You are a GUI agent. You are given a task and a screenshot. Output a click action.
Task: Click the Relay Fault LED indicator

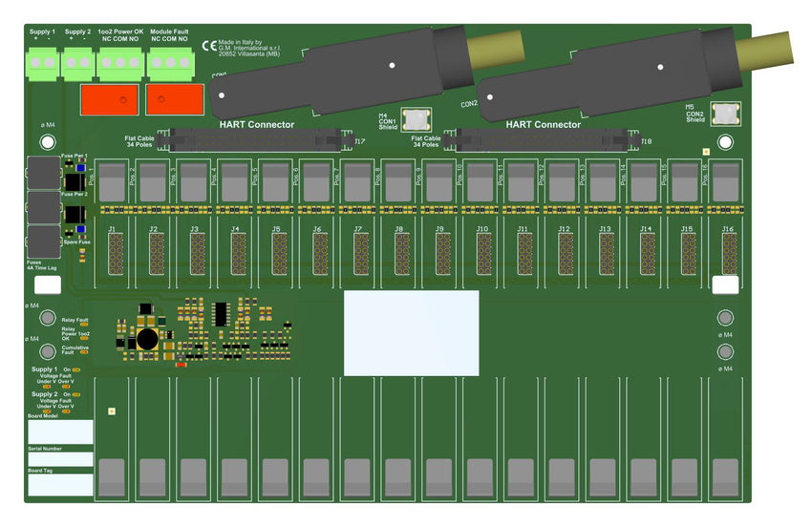(x=85, y=324)
